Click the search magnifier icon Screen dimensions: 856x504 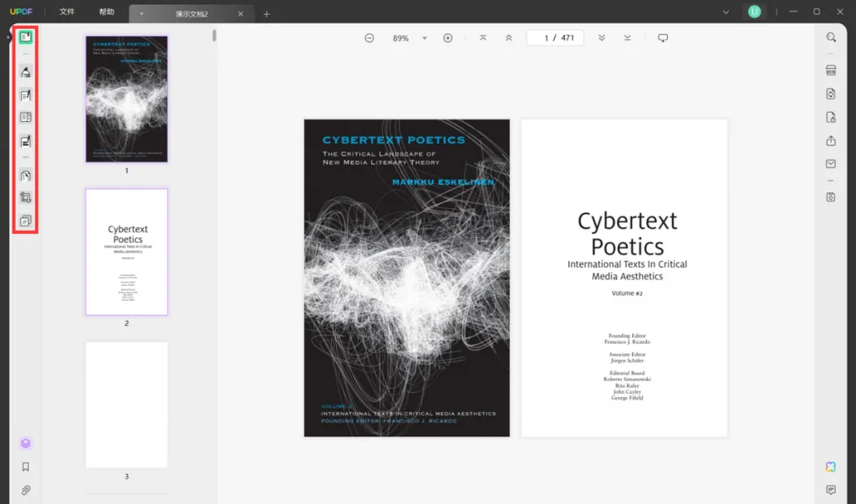[831, 37]
